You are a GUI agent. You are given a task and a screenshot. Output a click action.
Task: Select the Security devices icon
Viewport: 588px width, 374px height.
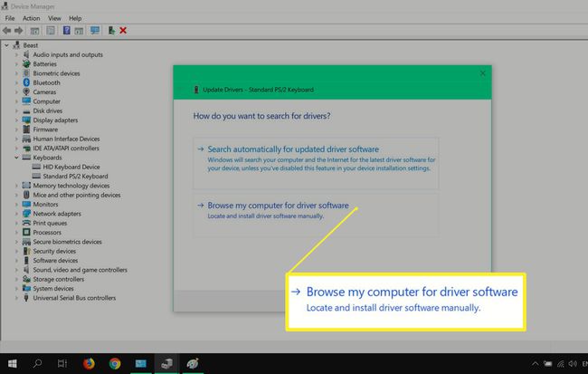[26, 251]
